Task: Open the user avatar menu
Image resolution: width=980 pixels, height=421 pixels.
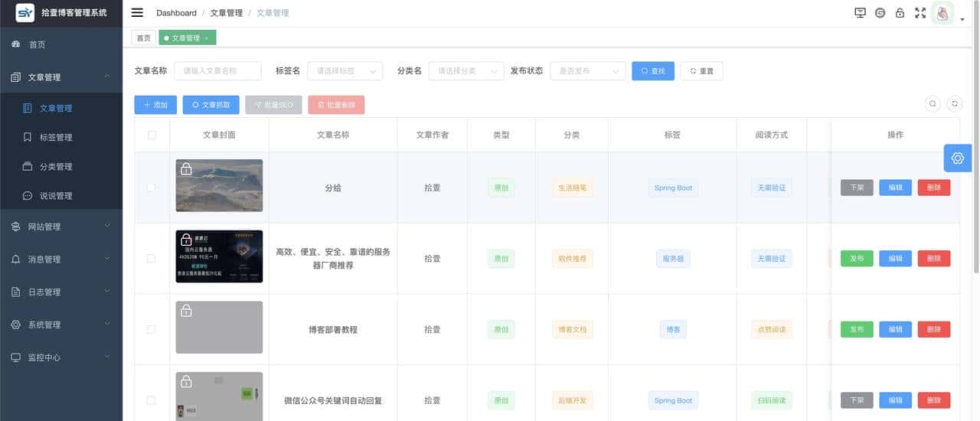Action: click(x=942, y=13)
